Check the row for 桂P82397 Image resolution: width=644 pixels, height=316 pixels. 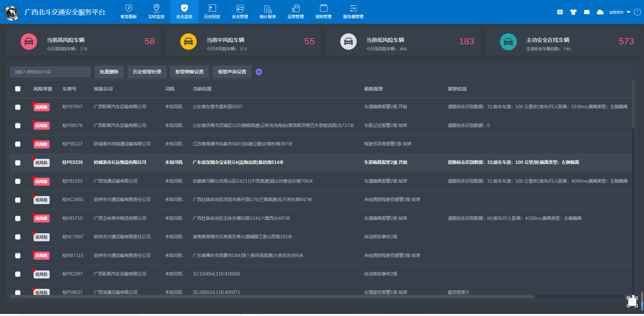click(x=18, y=274)
